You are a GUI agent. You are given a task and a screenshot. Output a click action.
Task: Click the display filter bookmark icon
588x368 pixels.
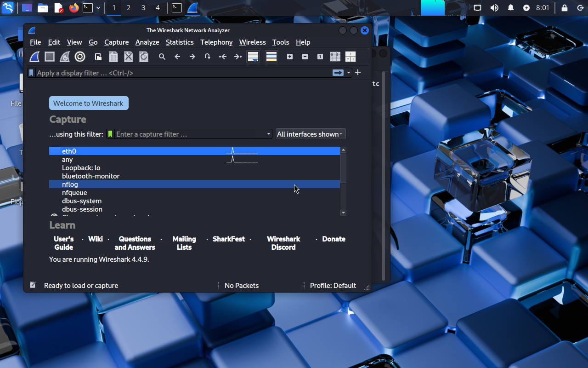tap(31, 73)
